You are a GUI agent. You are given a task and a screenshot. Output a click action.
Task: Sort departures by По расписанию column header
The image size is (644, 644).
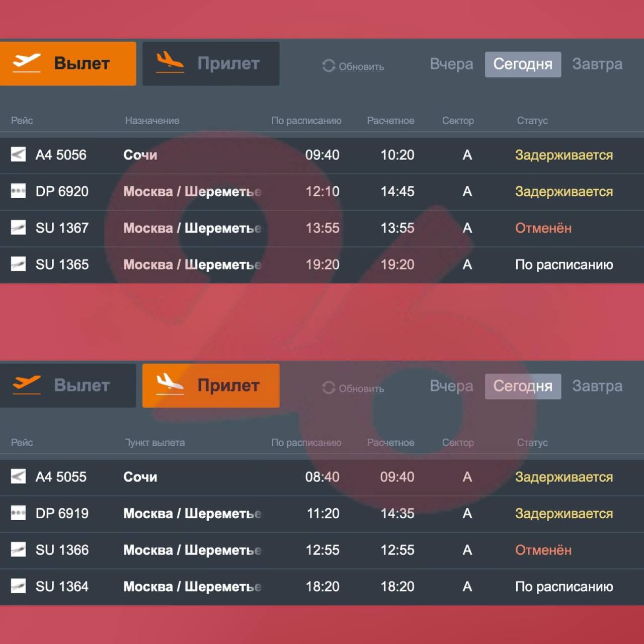click(x=306, y=121)
